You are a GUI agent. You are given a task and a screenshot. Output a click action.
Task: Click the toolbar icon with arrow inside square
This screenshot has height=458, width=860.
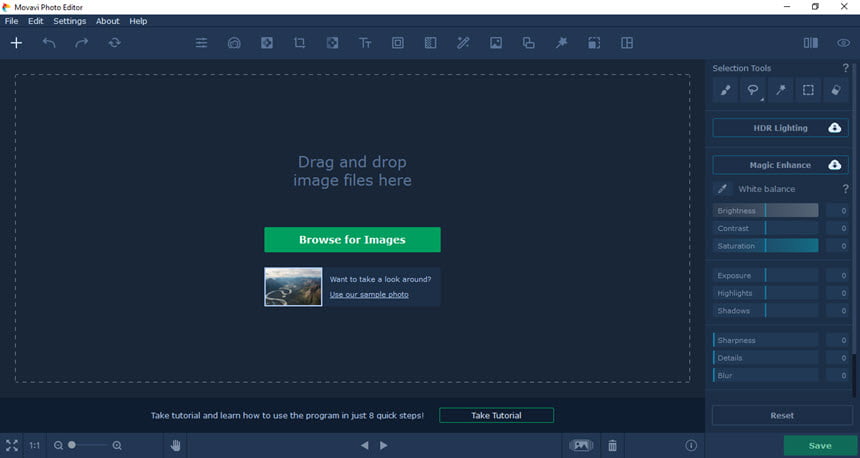click(x=267, y=43)
